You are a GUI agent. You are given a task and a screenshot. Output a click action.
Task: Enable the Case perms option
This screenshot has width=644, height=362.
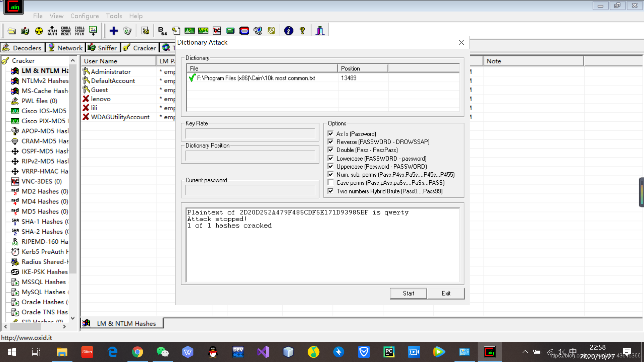coord(331,183)
